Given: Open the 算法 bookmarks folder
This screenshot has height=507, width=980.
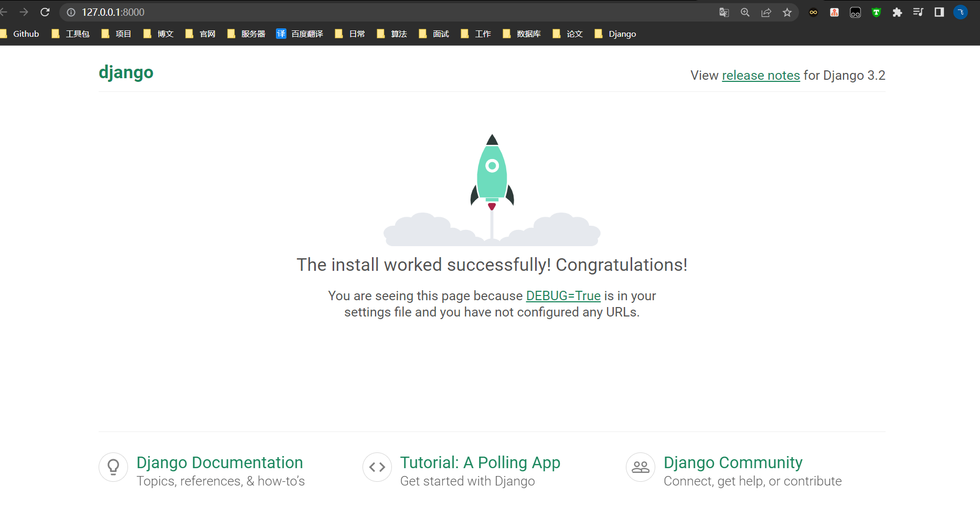Looking at the screenshot, I should [x=392, y=34].
